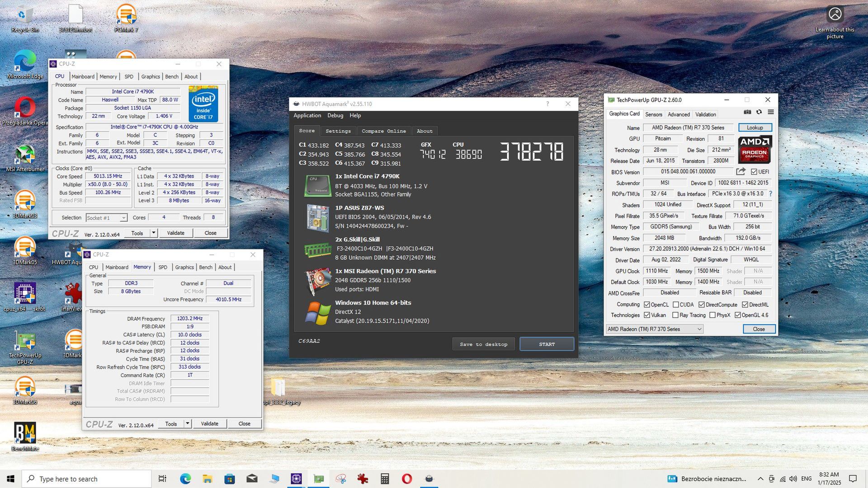Click the Calculator icon in taskbar

pos(385,479)
